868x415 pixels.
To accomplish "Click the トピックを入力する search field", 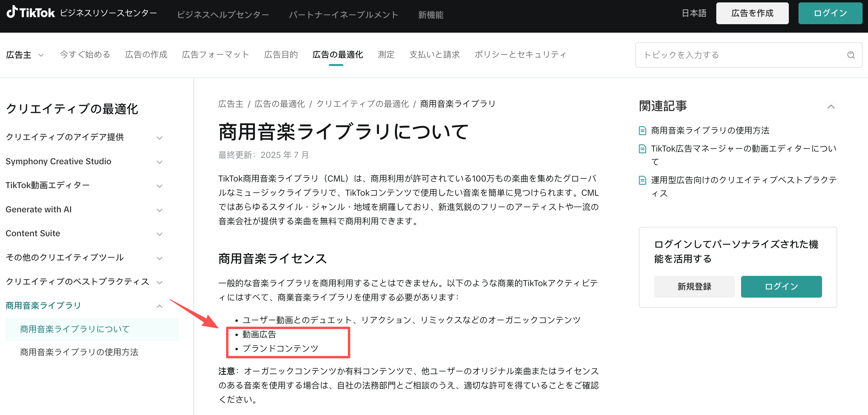I will coord(748,55).
